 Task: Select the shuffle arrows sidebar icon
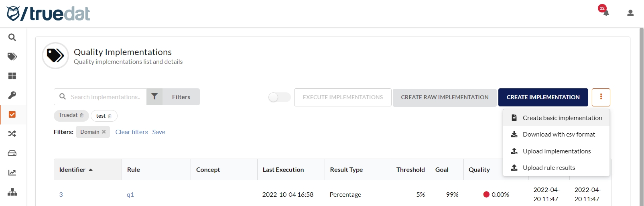pyautogui.click(x=12, y=134)
